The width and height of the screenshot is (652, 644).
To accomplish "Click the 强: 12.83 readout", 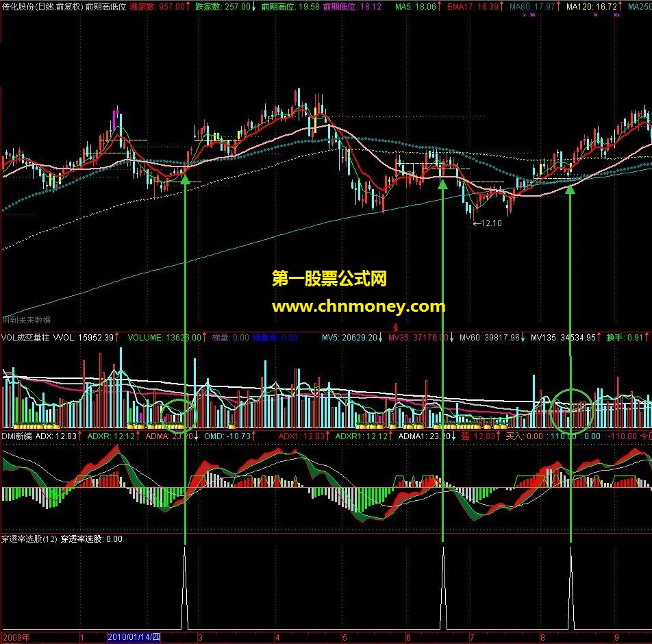I will point(478,436).
